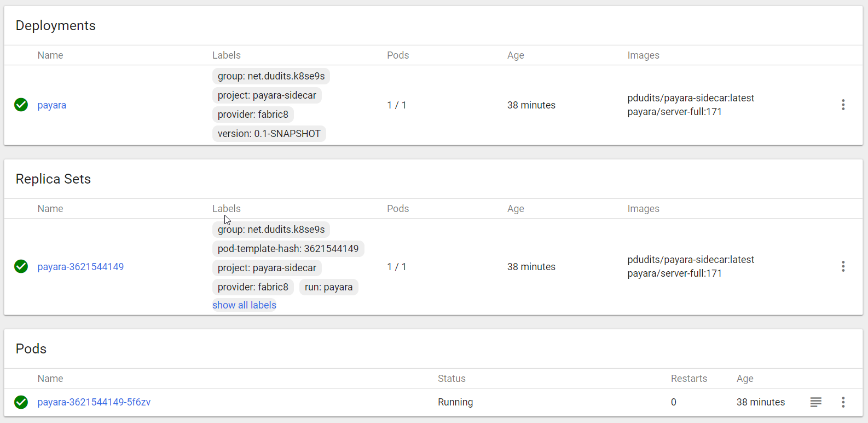
Task: Click Name column header in Deployments
Action: click(x=50, y=55)
